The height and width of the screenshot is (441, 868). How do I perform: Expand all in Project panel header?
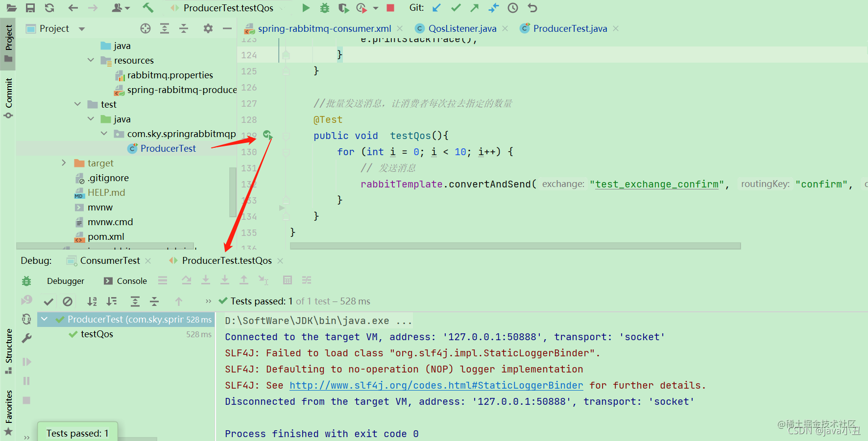(165, 28)
